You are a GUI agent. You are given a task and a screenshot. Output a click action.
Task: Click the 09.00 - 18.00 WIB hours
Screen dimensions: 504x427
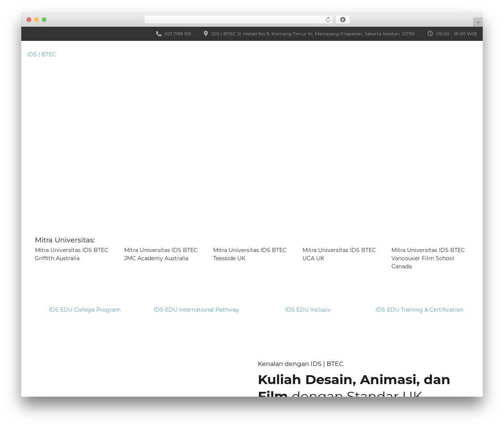pyautogui.click(x=456, y=34)
